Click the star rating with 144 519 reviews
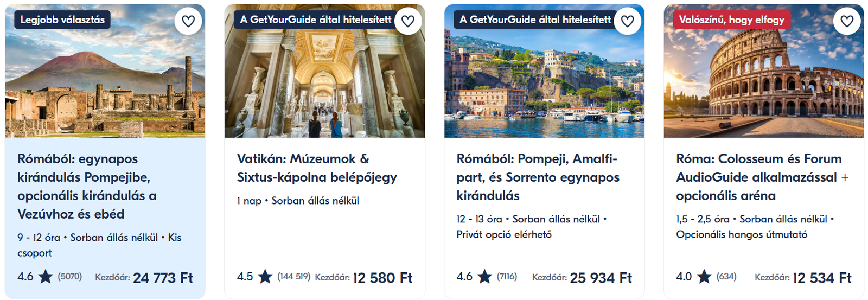This screenshot has width=868, height=300. tap(265, 277)
